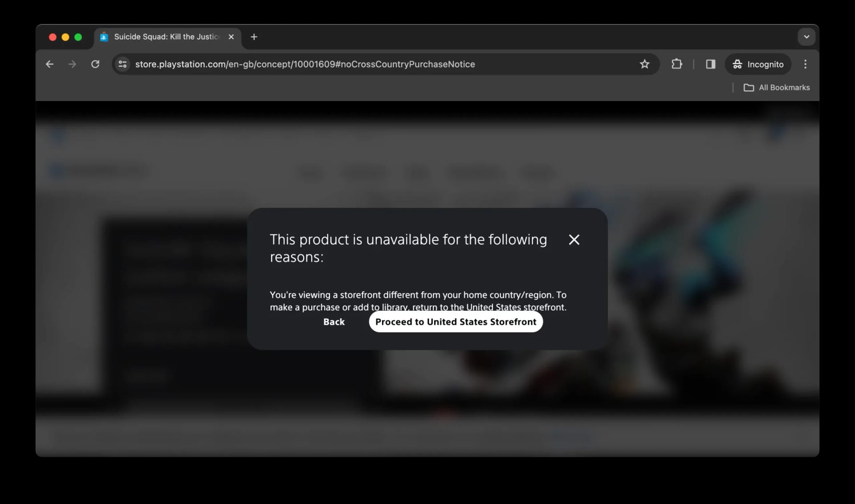Click the PlayStation Store icon in tab

105,37
